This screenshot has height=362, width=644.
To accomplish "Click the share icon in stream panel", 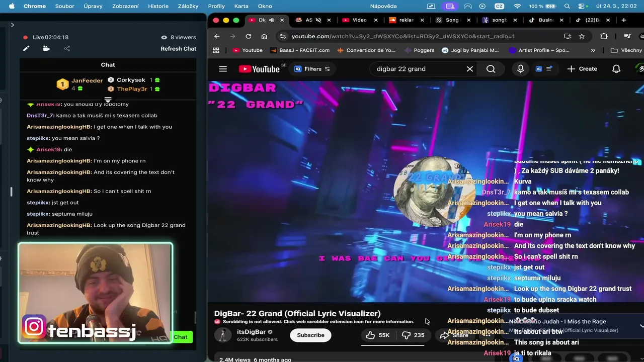I will pyautogui.click(x=67, y=49).
